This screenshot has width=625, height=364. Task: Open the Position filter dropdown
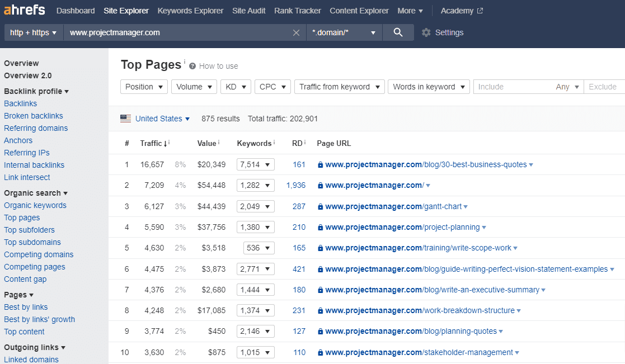pyautogui.click(x=144, y=87)
